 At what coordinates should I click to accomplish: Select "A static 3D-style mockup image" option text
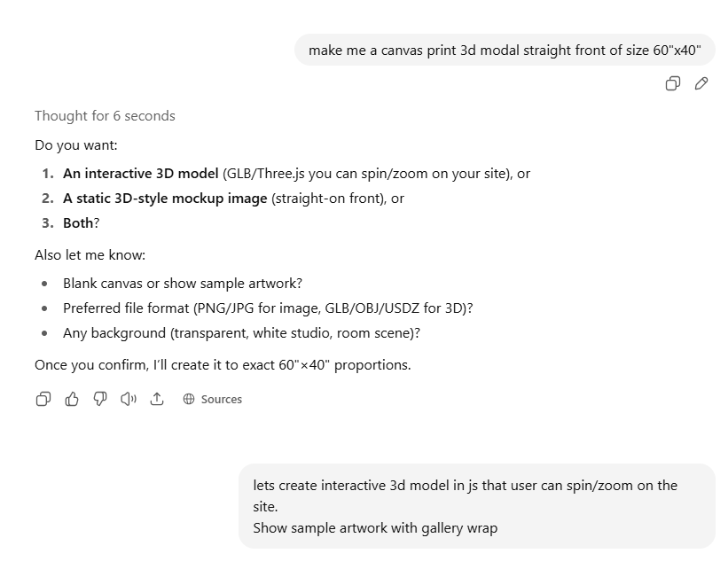click(x=165, y=199)
